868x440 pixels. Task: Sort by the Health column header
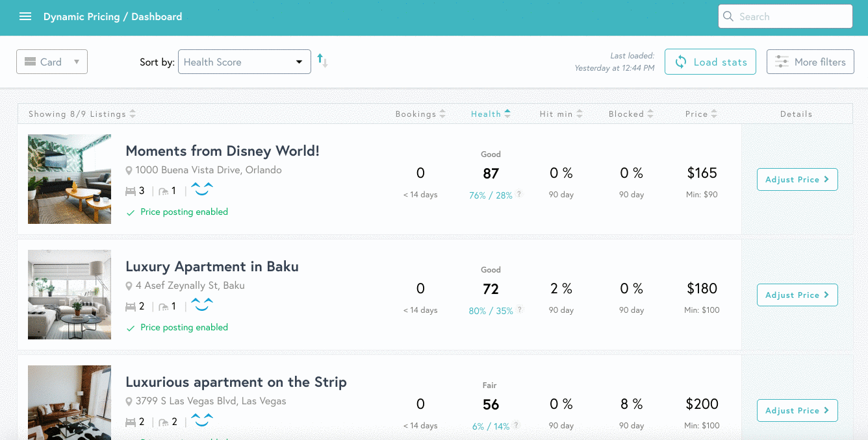[x=491, y=114]
